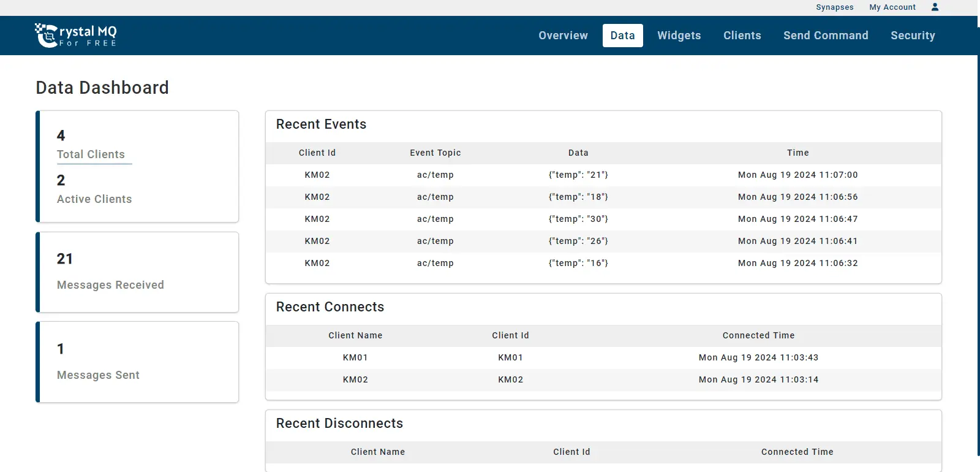Click the Recent Events heading
This screenshot has height=472, width=980.
pyautogui.click(x=321, y=124)
